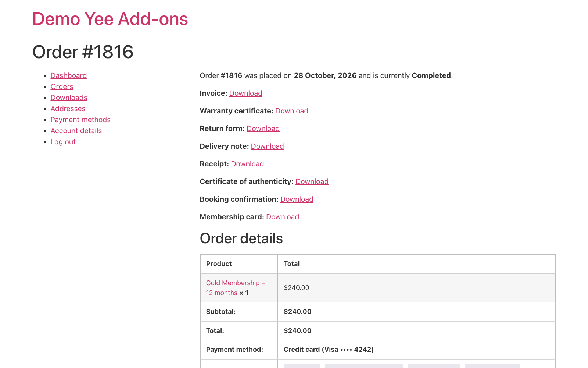Click the Order details heading

[241, 238]
